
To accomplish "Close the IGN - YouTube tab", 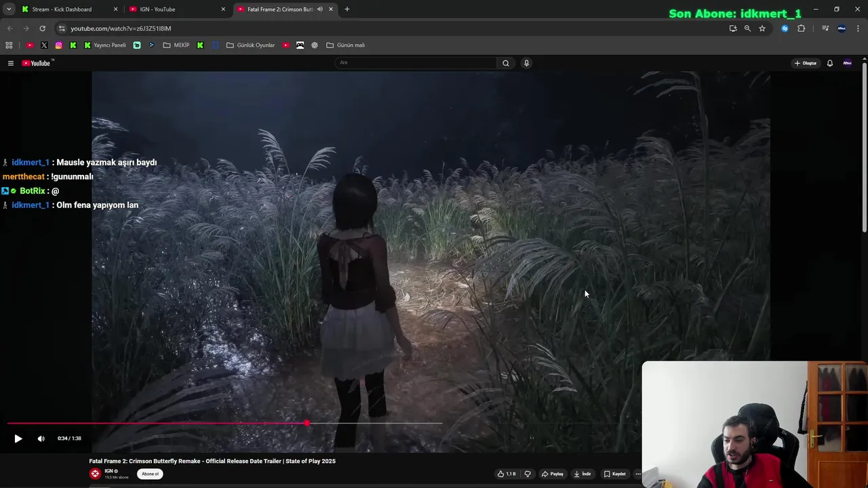I will 223,9.
